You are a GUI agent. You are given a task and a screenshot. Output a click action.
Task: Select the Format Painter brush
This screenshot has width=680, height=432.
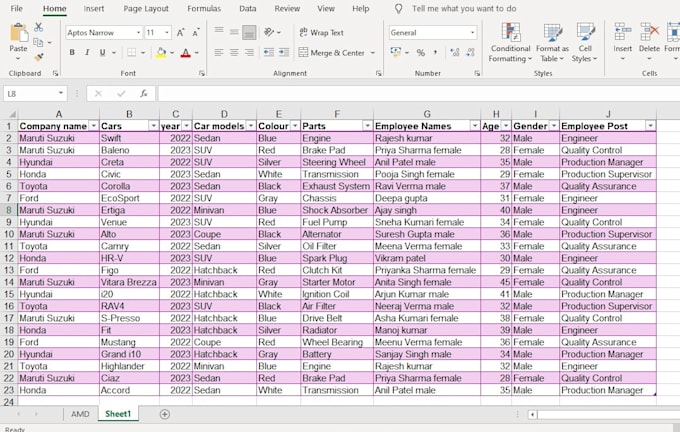point(39,57)
